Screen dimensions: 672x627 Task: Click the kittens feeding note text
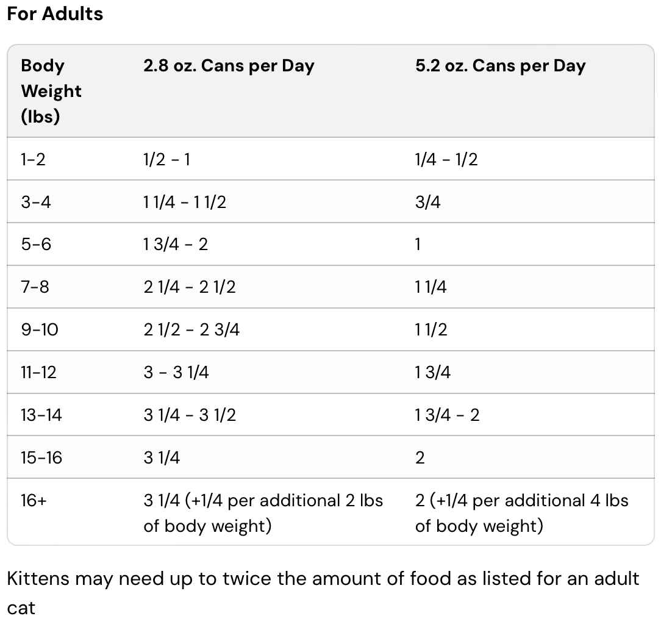[323, 578]
